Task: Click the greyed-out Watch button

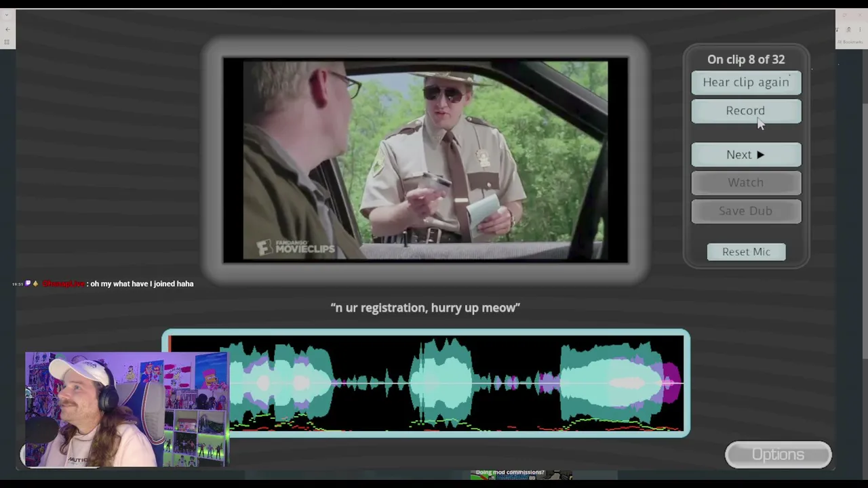Action: tap(746, 183)
